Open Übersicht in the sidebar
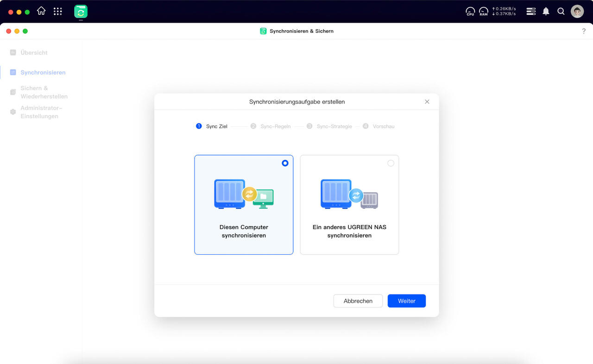This screenshot has width=593, height=364. click(x=34, y=53)
